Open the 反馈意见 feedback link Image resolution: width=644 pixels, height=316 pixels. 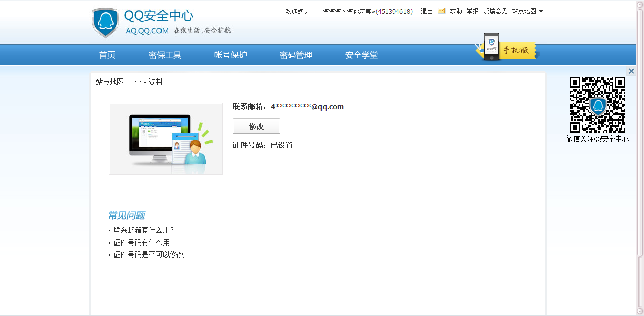[x=496, y=11]
